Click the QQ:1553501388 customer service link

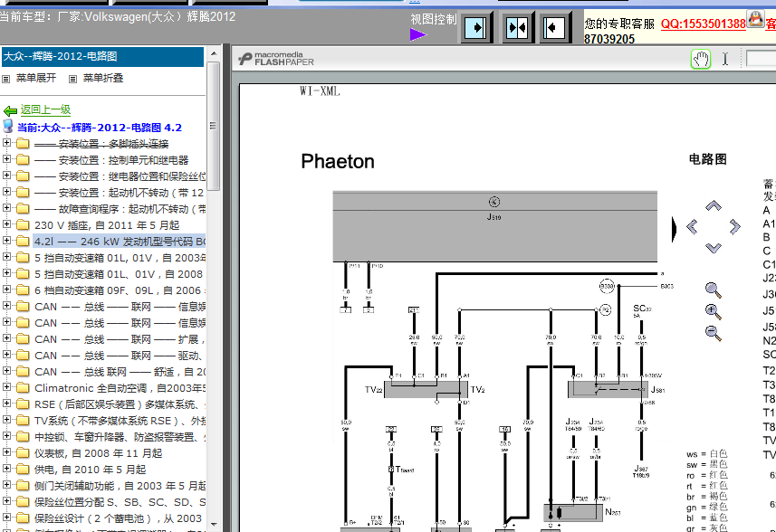click(x=703, y=24)
